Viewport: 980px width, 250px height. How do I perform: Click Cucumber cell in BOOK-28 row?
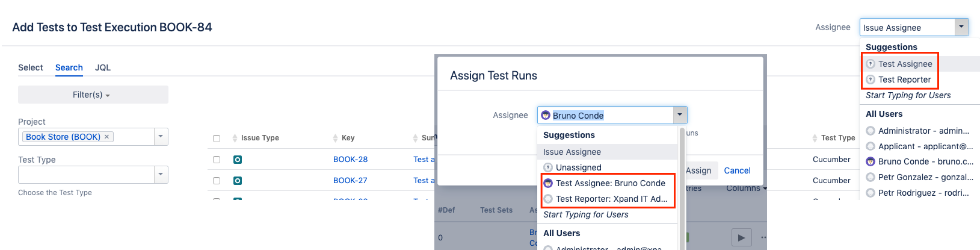831,160
